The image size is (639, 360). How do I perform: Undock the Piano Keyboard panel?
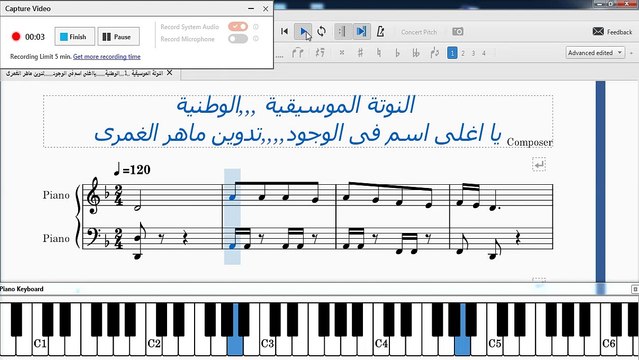pyautogui.click(x=635, y=289)
